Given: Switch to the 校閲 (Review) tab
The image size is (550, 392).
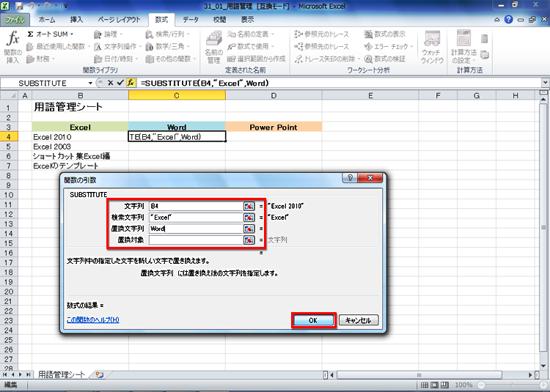Looking at the screenshot, I should tap(219, 20).
